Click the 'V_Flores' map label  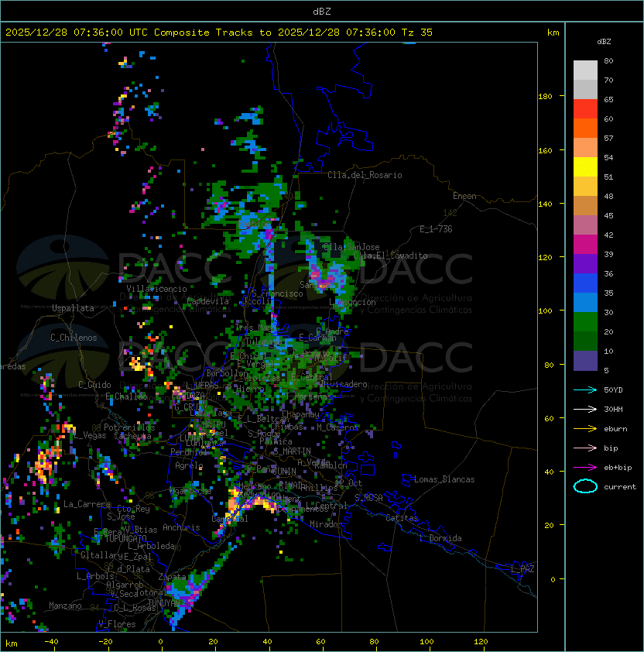(117, 624)
